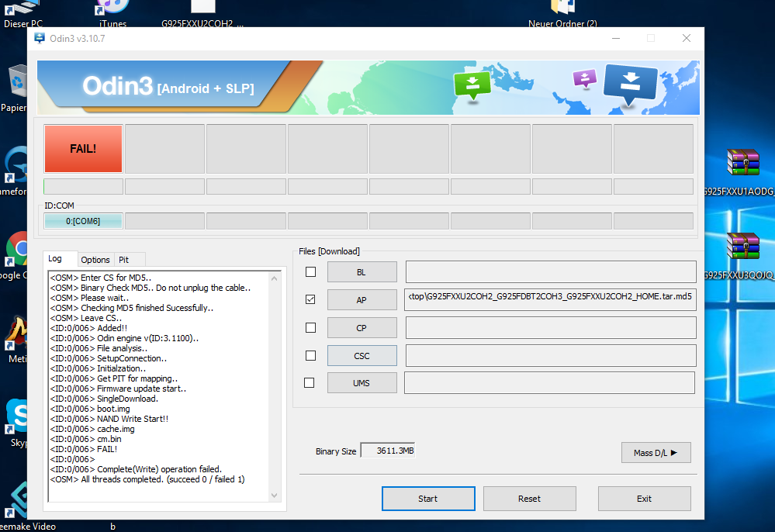
Task: Click the log scrollbar down arrow
Action: click(275, 495)
